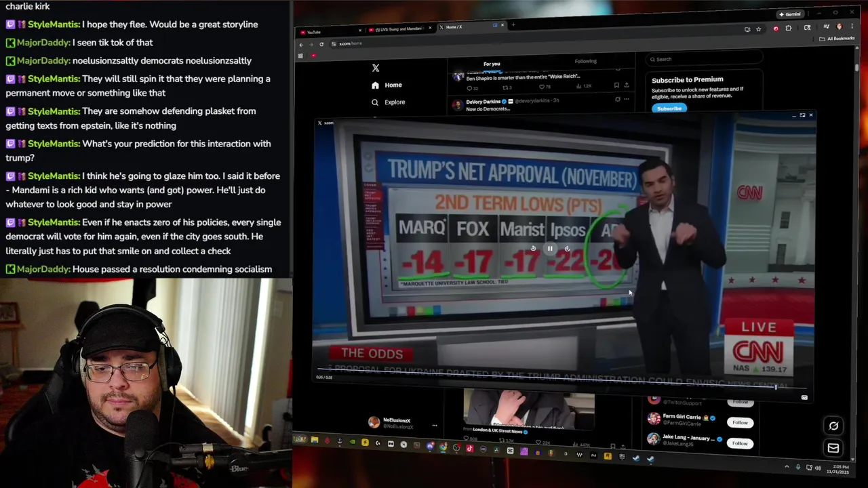The image size is (868, 488).
Task: Open the Windows system tray overflow arrow
Action: (787, 467)
